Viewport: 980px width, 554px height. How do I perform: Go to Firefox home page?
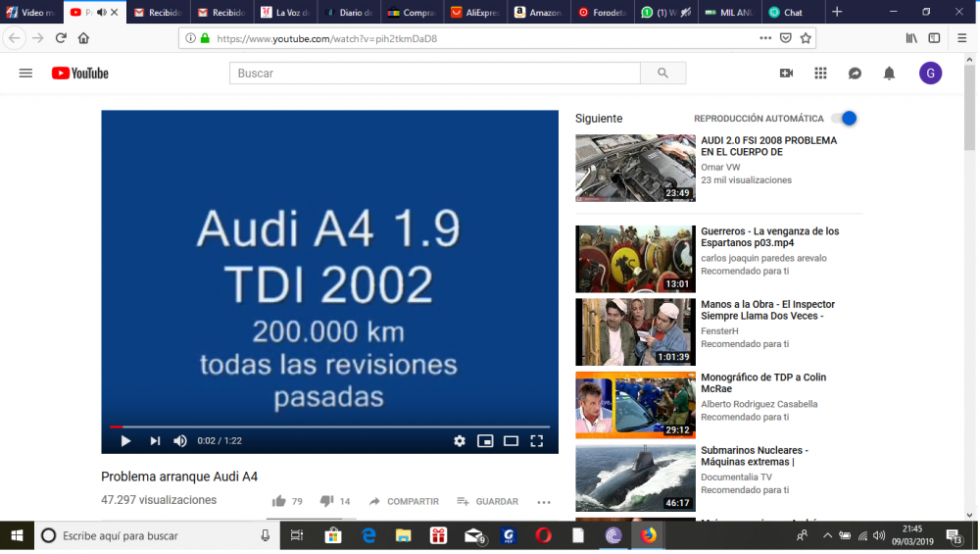click(x=83, y=38)
